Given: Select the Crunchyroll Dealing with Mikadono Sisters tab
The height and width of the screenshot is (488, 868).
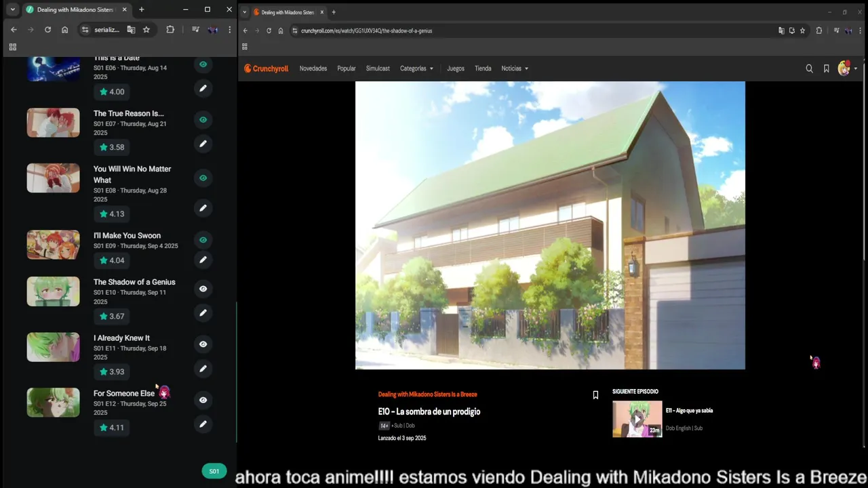Looking at the screenshot, I should (288, 12).
